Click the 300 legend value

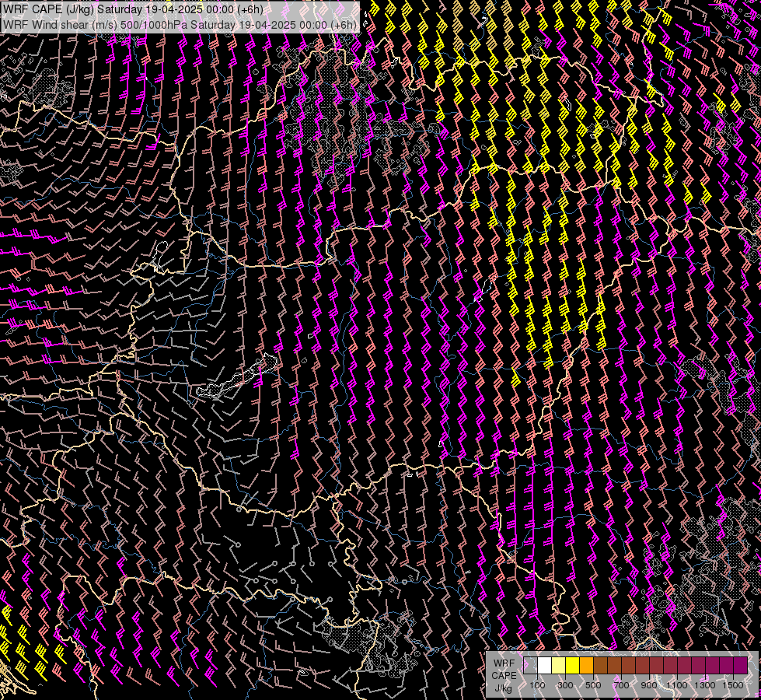[565, 685]
